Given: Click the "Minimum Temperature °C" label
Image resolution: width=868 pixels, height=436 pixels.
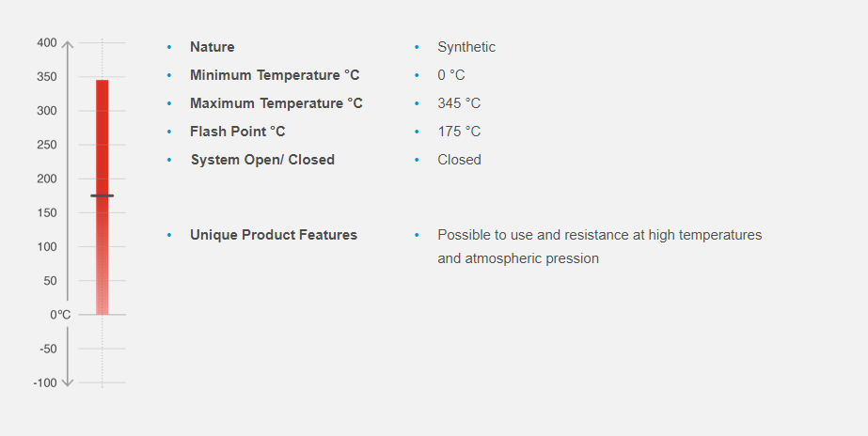Looking at the screenshot, I should pos(275,75).
